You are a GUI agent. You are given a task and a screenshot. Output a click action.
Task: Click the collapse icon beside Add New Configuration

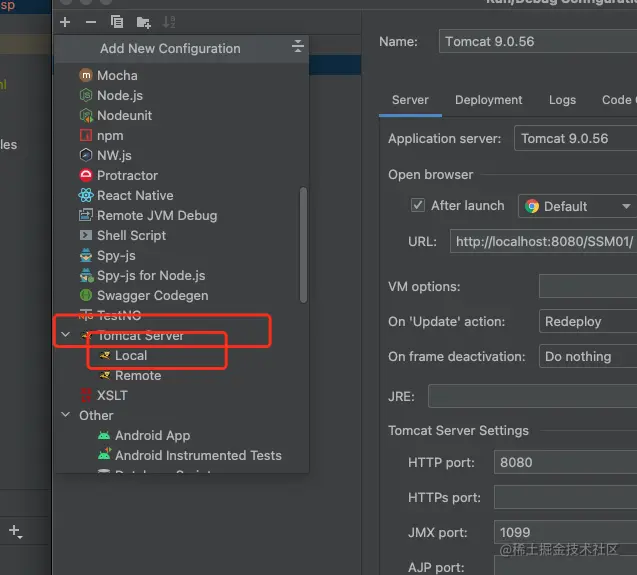click(x=298, y=46)
